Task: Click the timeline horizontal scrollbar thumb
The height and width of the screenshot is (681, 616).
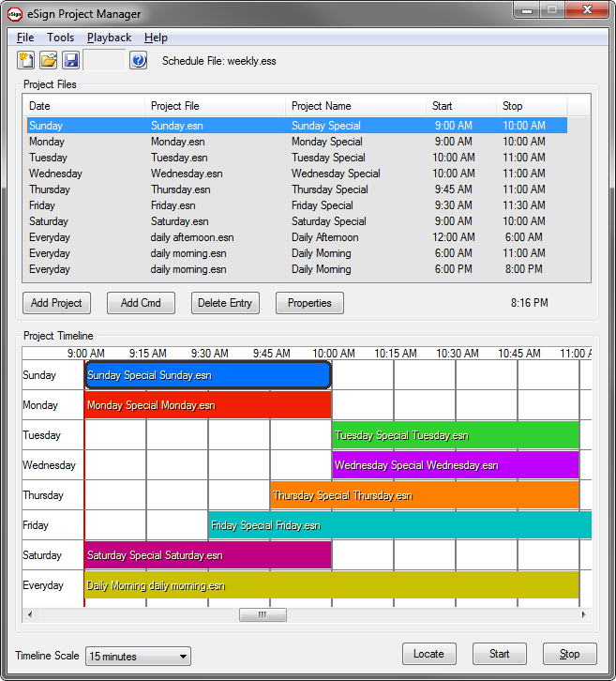Action: 263,615
